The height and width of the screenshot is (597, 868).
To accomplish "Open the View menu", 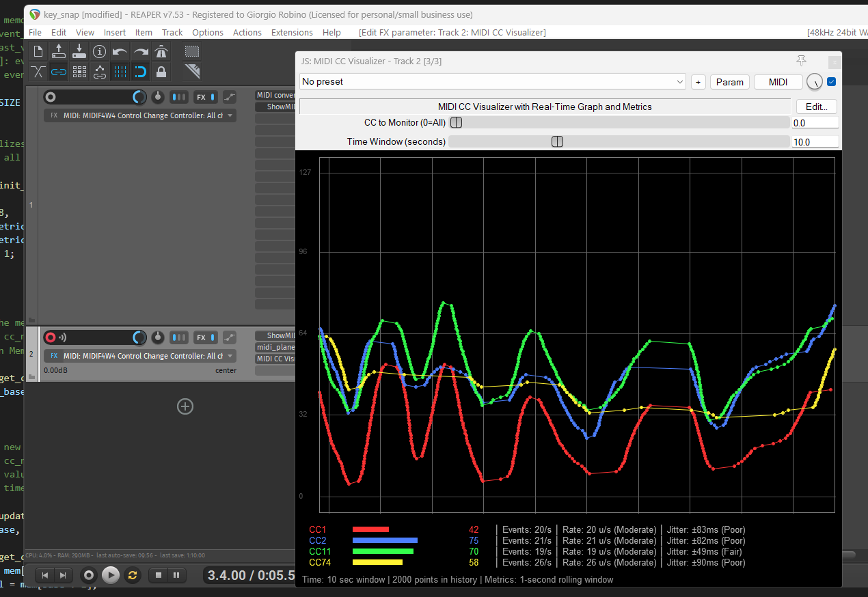I will (x=85, y=32).
